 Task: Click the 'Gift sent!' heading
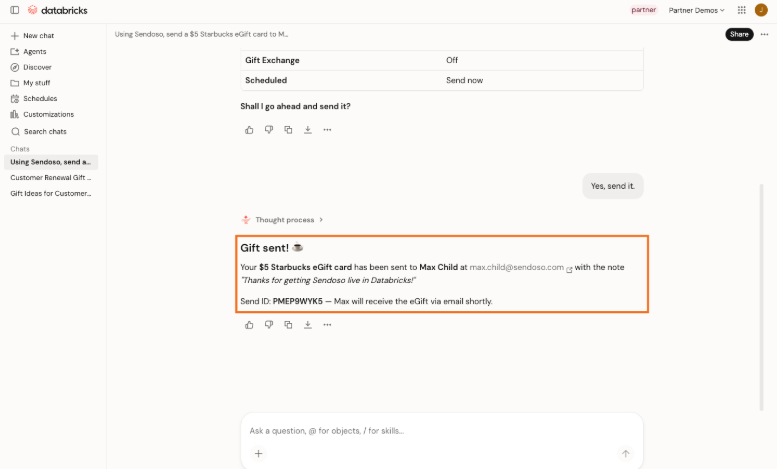[272, 248]
